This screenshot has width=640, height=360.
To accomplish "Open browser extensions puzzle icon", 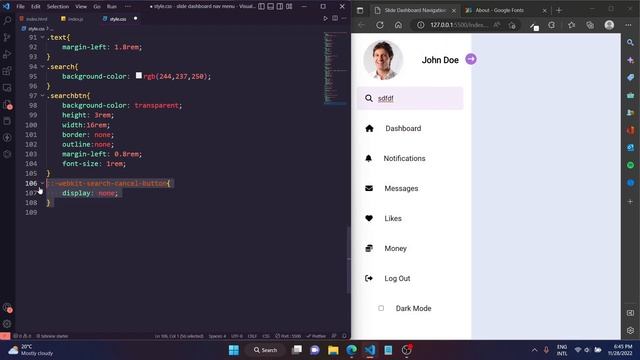I will click(x=551, y=25).
